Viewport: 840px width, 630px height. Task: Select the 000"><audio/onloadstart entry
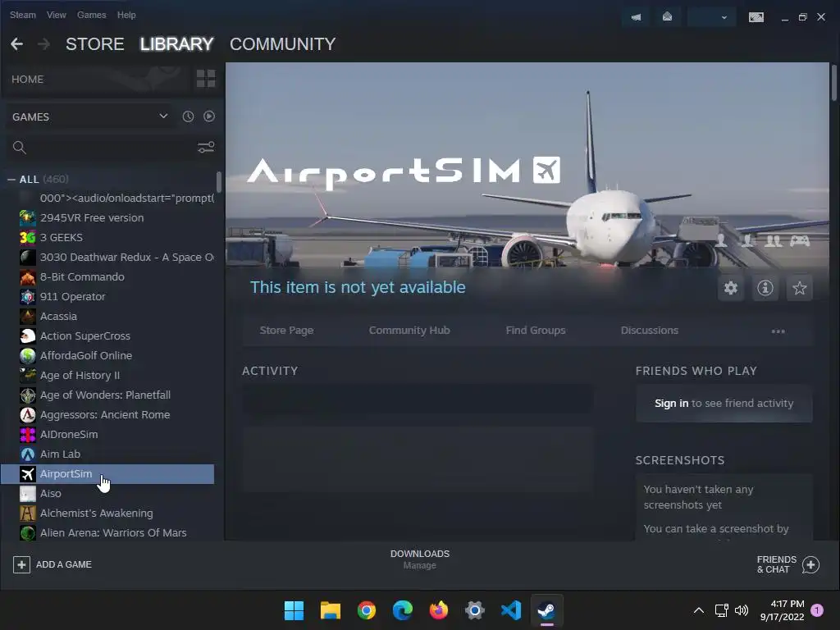(x=107, y=199)
